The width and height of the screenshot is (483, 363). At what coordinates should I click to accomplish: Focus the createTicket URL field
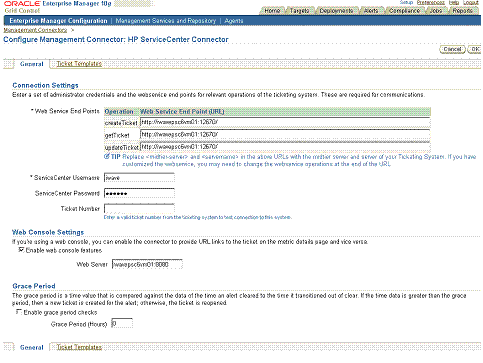pos(285,122)
